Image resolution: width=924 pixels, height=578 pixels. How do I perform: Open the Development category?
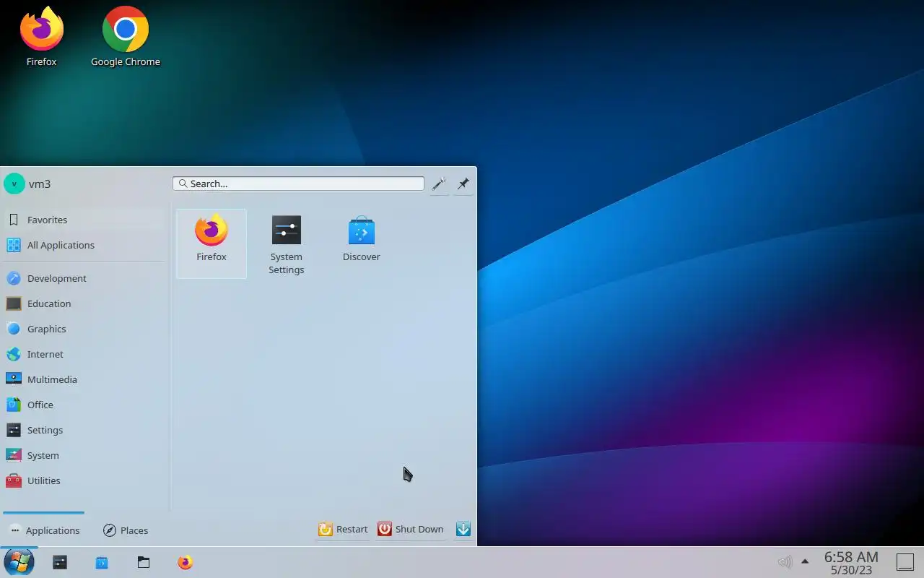pos(84,278)
